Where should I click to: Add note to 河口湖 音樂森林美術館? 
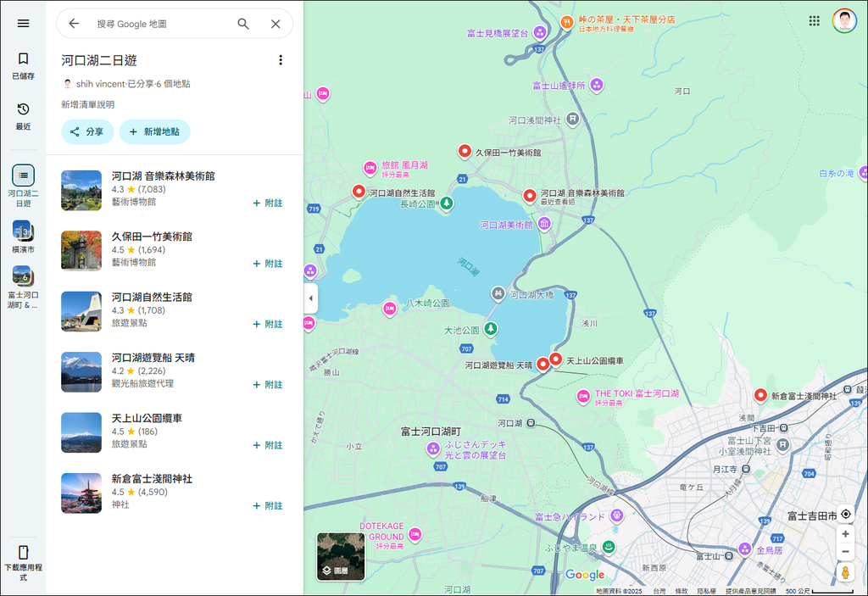click(268, 203)
